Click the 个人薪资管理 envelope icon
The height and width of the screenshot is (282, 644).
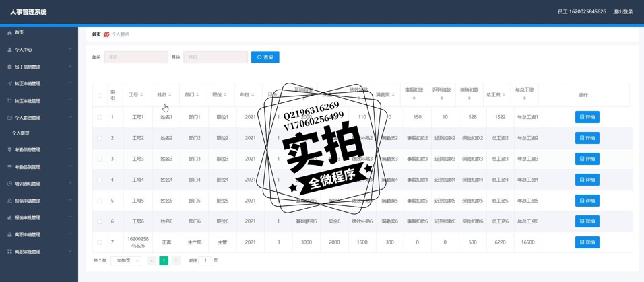point(9,118)
